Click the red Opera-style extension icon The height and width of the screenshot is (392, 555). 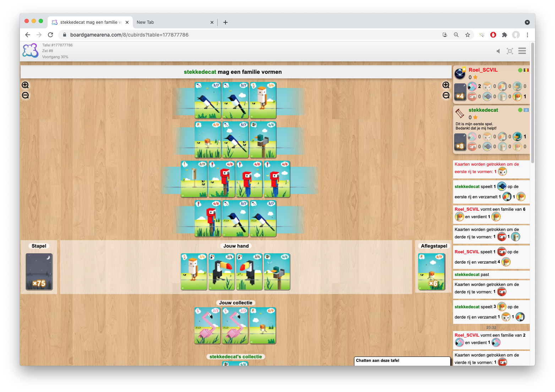[x=493, y=35]
